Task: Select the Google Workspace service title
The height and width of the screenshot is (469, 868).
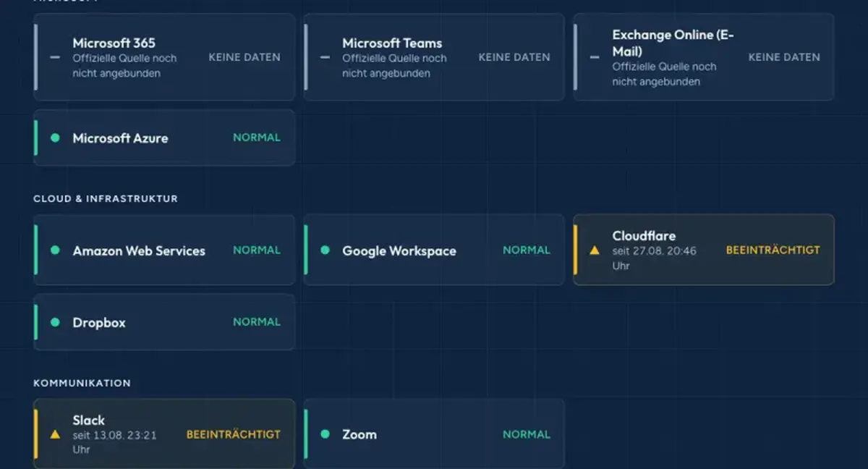Action: click(x=399, y=251)
